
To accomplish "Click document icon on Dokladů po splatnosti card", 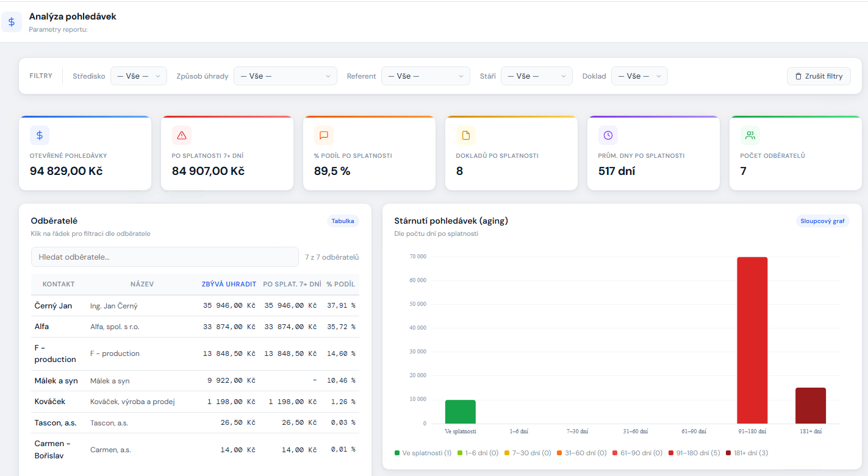I will click(465, 135).
